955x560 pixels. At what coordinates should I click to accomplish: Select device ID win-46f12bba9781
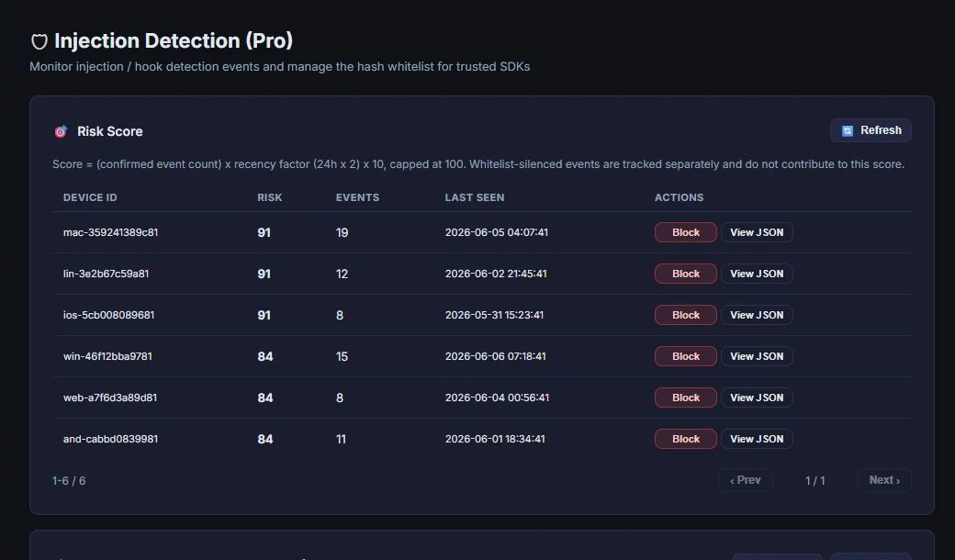(x=107, y=357)
